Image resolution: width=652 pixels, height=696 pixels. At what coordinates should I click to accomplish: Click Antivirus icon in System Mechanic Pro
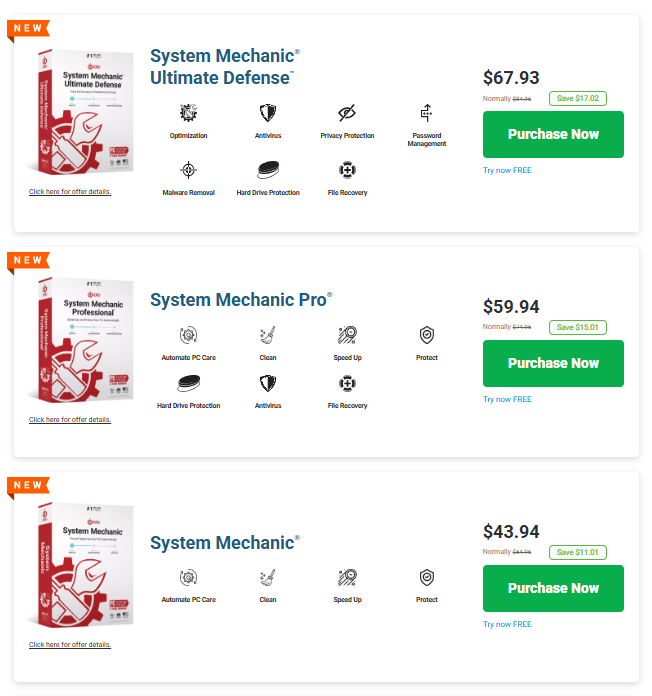pos(268,383)
